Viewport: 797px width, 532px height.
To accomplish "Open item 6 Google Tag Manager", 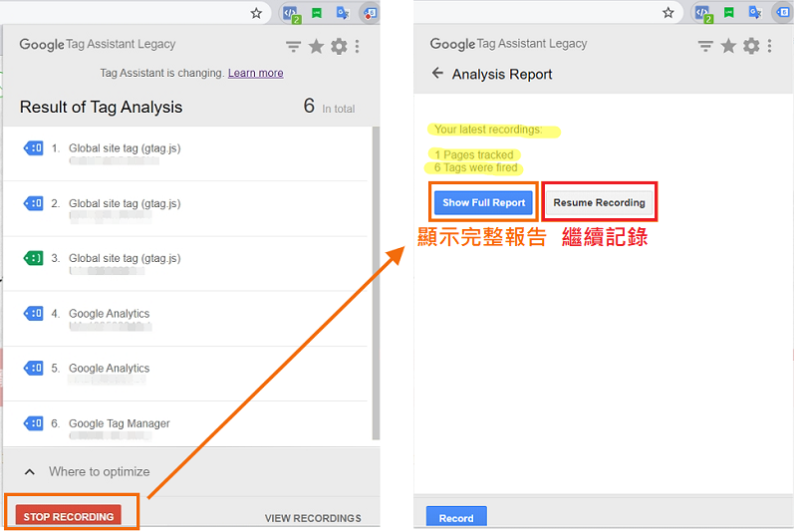I will (x=185, y=424).
